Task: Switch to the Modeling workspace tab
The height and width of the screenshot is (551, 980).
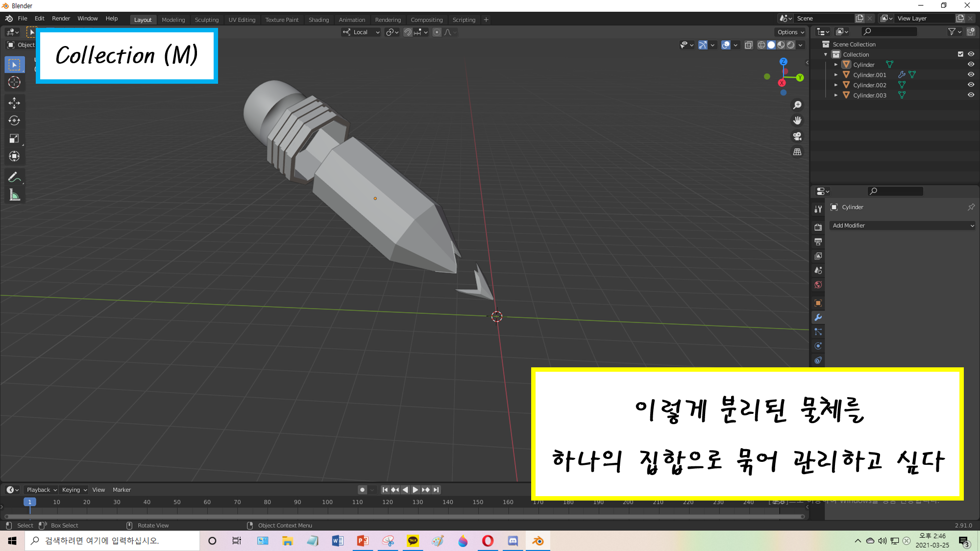Action: (173, 20)
